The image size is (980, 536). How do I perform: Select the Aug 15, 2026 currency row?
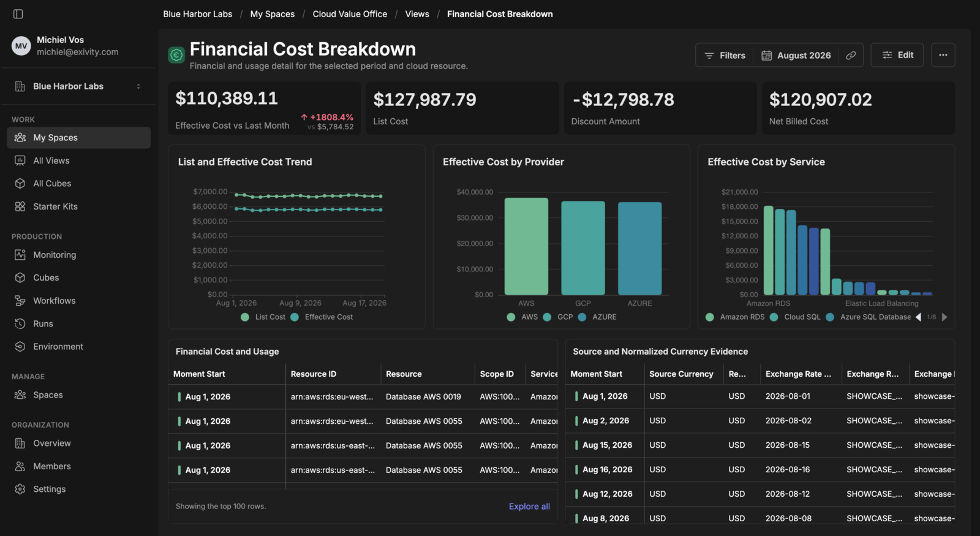click(760, 445)
